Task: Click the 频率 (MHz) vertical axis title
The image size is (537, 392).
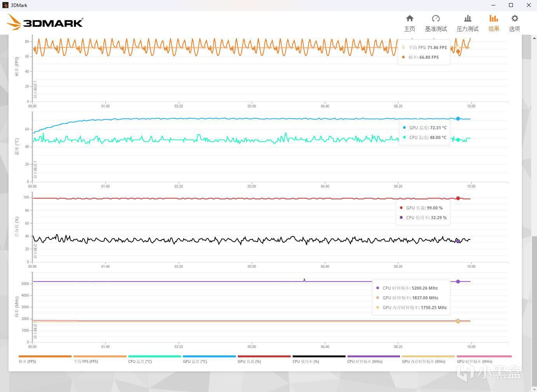Action: [17, 308]
